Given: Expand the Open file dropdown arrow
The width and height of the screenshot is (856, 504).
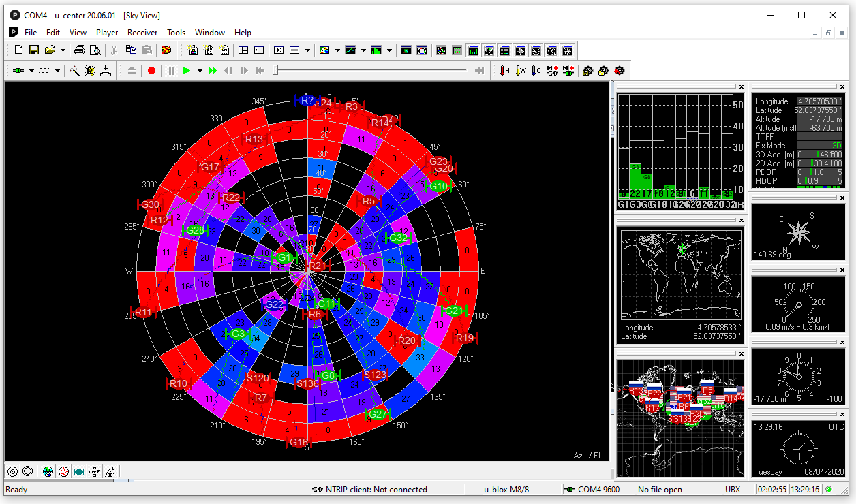Looking at the screenshot, I should [63, 50].
